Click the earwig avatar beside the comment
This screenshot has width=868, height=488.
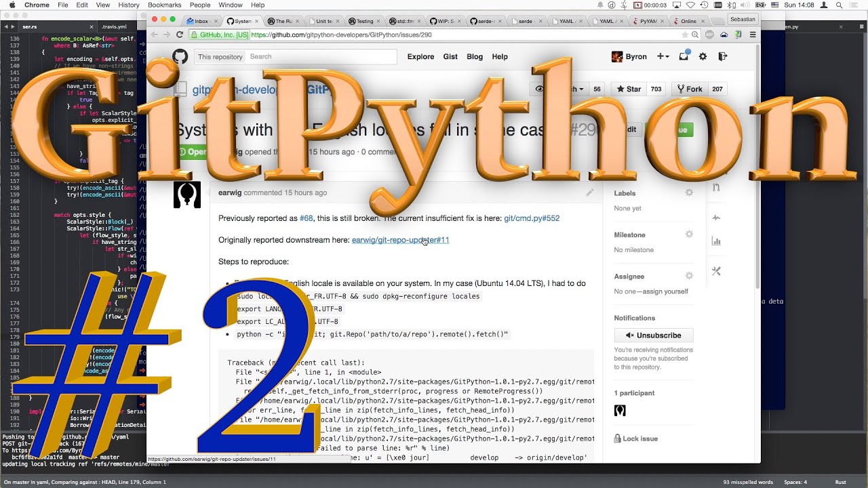(187, 195)
